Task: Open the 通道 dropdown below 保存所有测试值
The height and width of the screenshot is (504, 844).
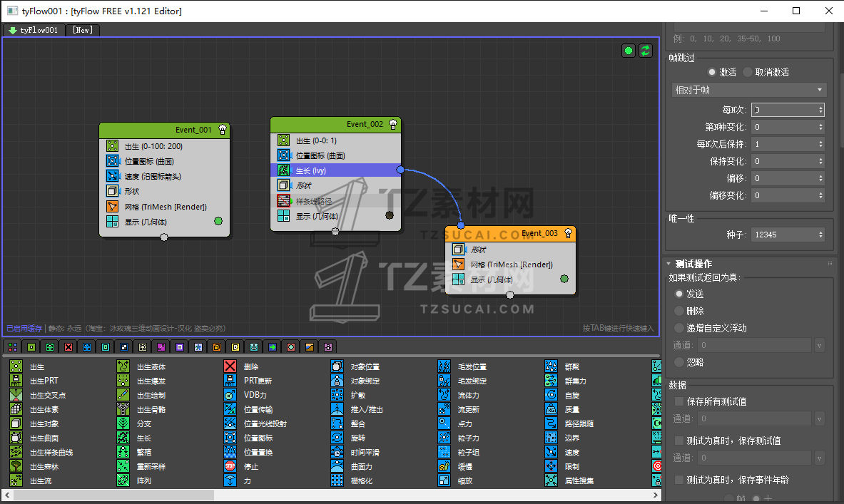Action: (819, 418)
